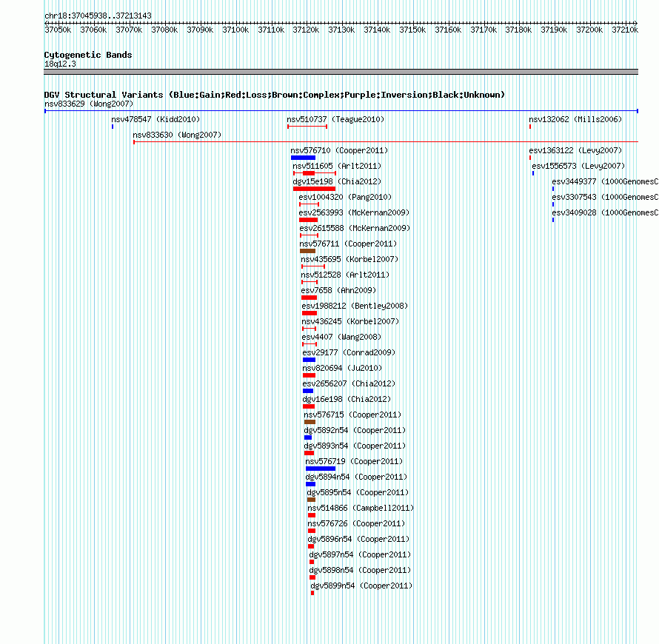The height and width of the screenshot is (644, 659).
Task: Click dgv5892n54 (Cooper2011) label
Action: [x=355, y=430]
